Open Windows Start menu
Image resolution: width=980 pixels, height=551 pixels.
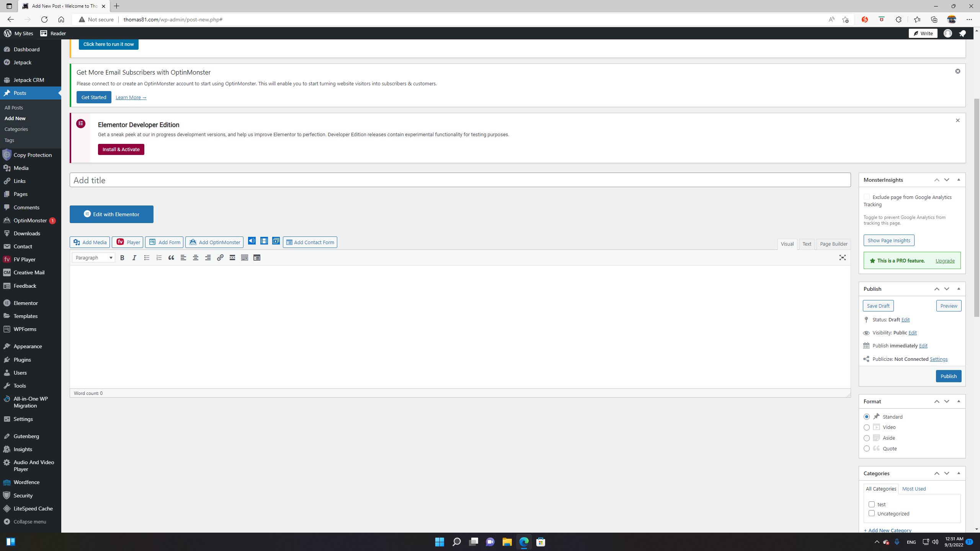[x=440, y=542]
